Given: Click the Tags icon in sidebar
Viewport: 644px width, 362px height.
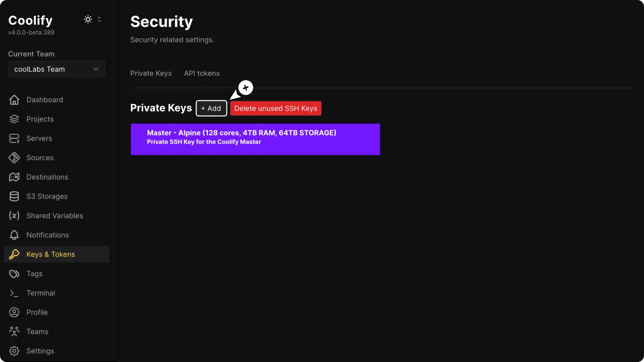Looking at the screenshot, I should click(14, 274).
